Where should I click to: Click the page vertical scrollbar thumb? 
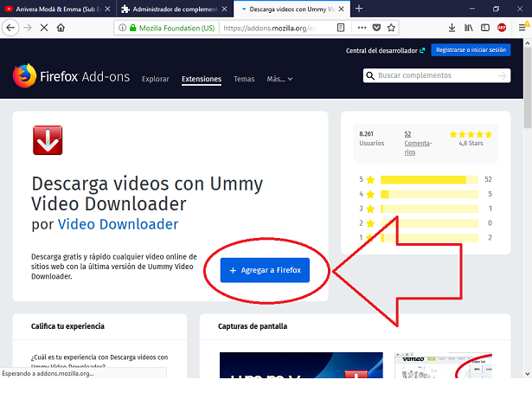(528, 87)
